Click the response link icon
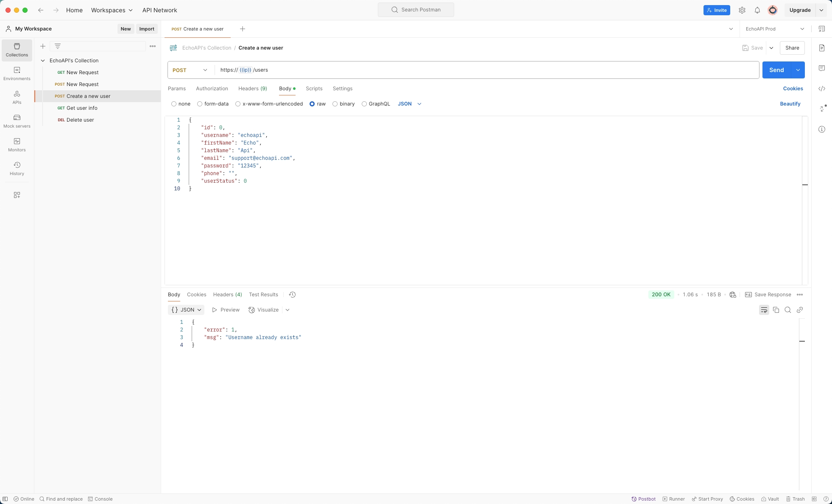The height and width of the screenshot is (504, 832). pyautogui.click(x=800, y=310)
